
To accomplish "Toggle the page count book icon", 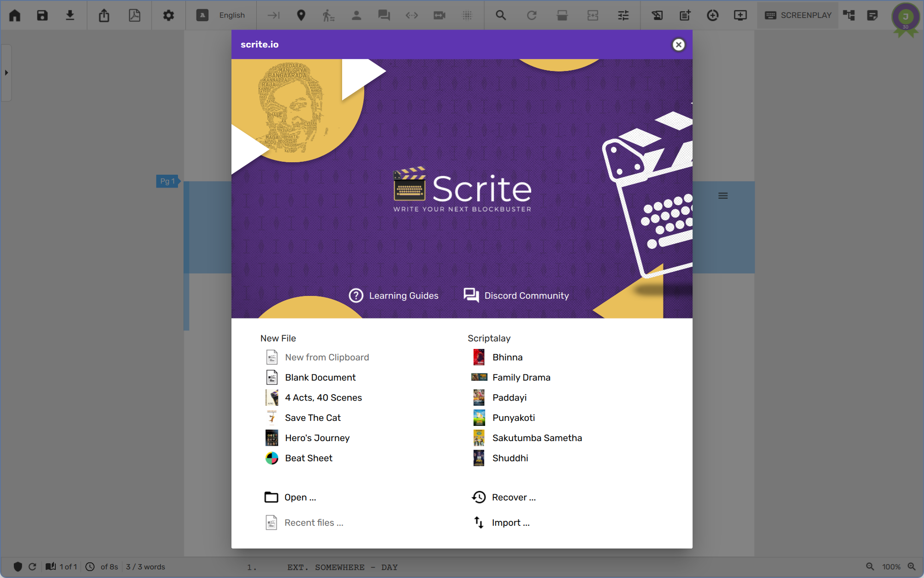I will (51, 566).
